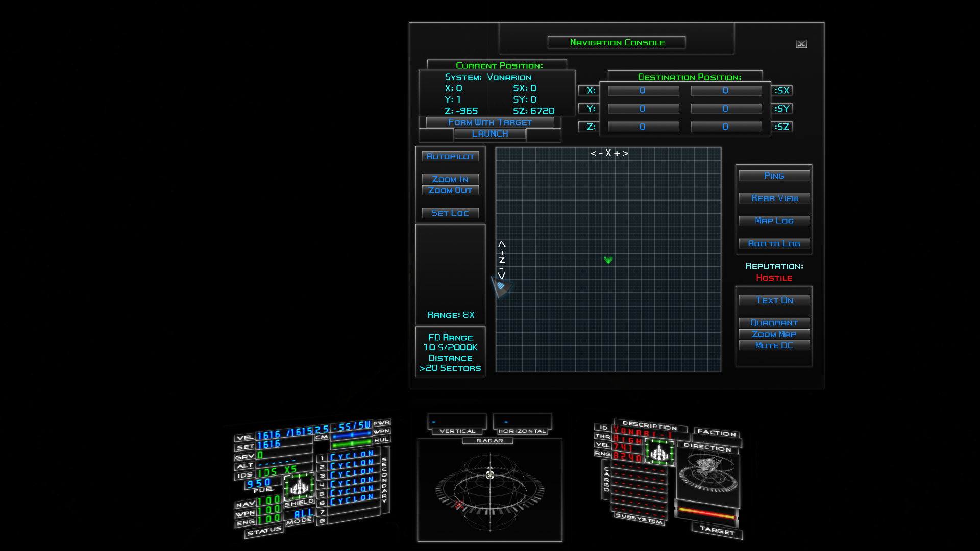Screen dimensions: 980x551
Task: Click the down caret on Z axis control
Action: tap(502, 275)
